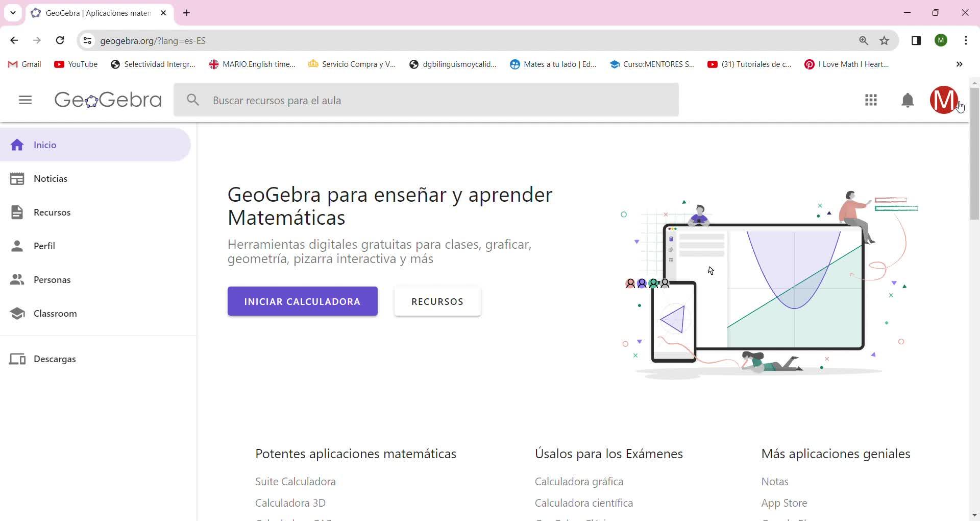The image size is (980, 521).
Task: Open the tab search dropdown
Action: [x=13, y=13]
